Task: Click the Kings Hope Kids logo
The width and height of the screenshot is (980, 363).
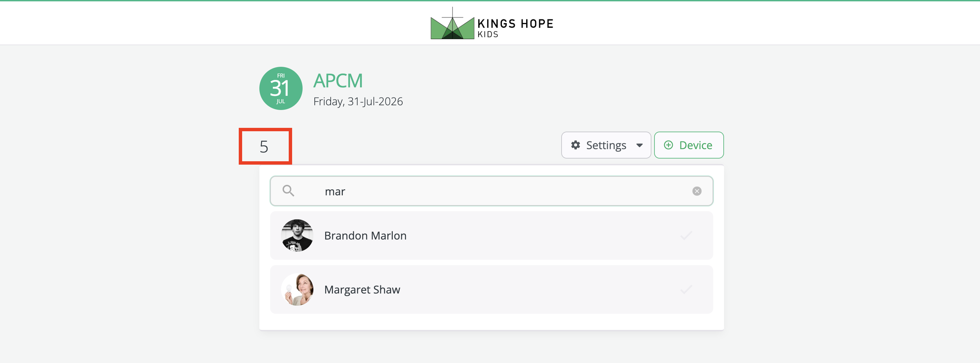Action: tap(492, 23)
